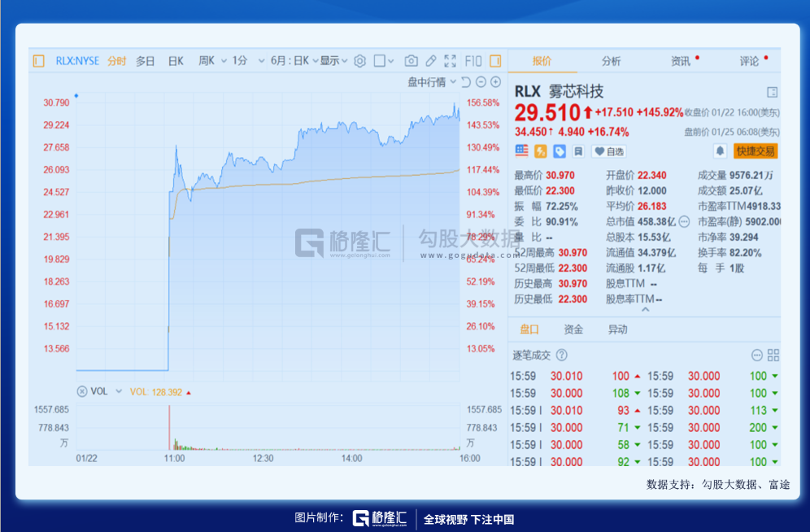Image resolution: width=810 pixels, height=532 pixels.
Task: Click the 14:00 time axis label
Action: (x=352, y=458)
